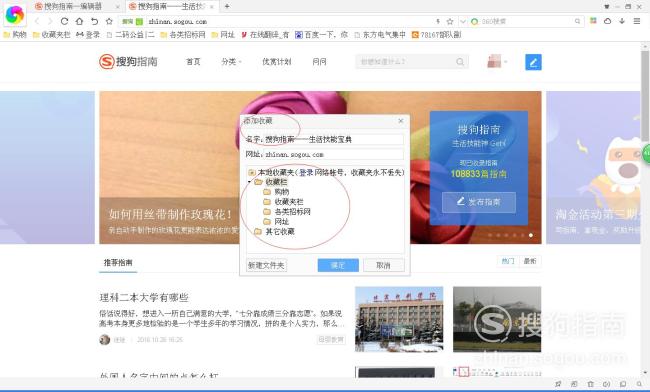
Task: Open the 二码公益 bookmark
Action: 130,35
